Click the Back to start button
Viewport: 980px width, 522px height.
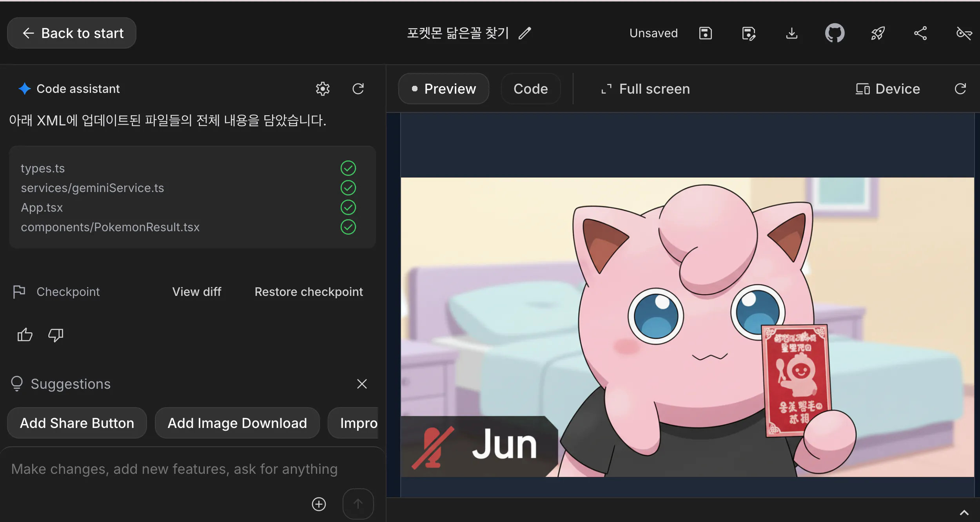72,33
